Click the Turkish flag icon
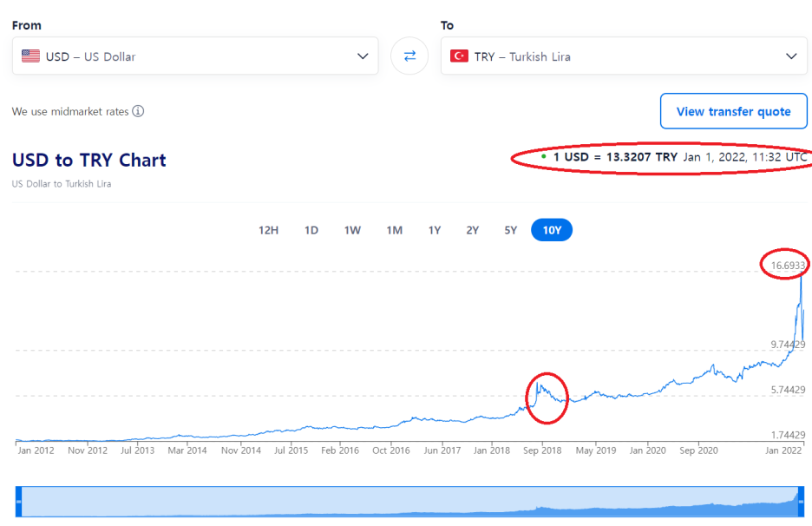Image resolution: width=812 pixels, height=526 pixels. (459, 56)
